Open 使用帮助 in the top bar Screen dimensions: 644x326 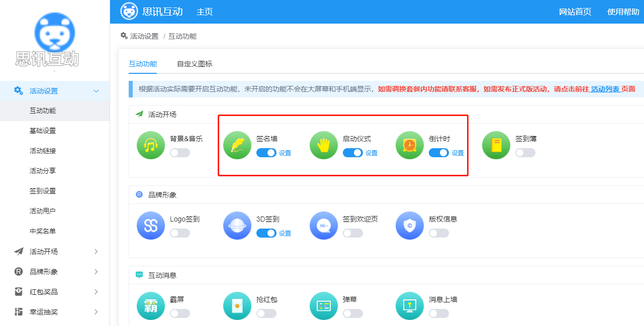click(623, 12)
